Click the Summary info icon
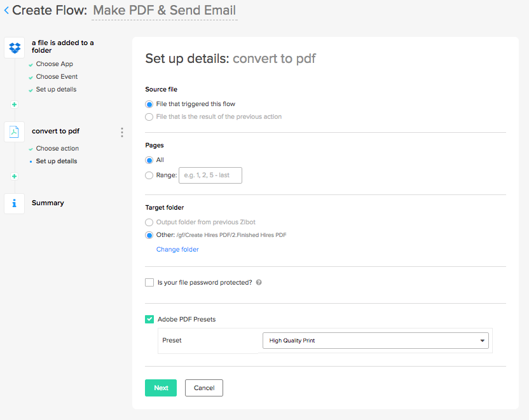The width and height of the screenshot is (529, 420). (x=14, y=203)
